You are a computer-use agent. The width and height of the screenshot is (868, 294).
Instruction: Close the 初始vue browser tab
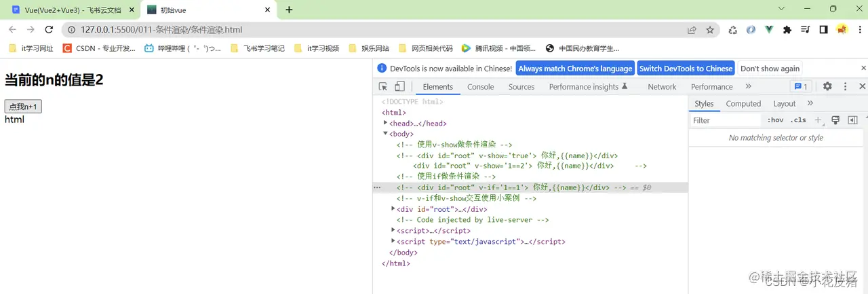coord(267,10)
